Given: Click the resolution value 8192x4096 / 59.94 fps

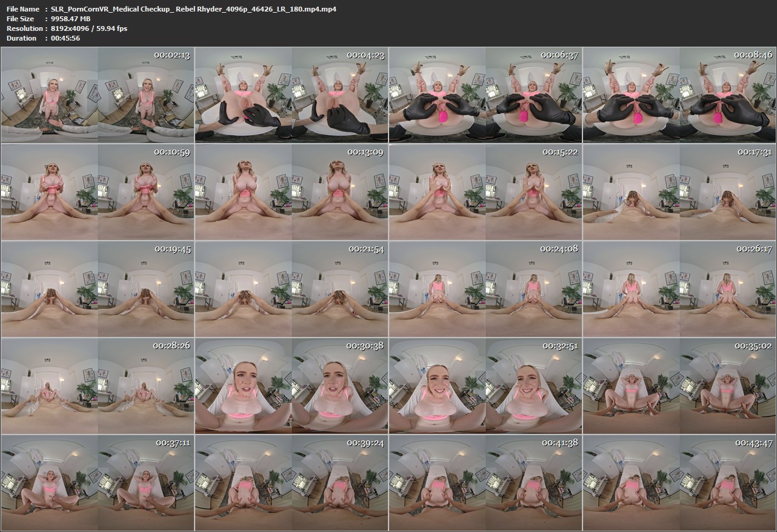Looking at the screenshot, I should [89, 28].
